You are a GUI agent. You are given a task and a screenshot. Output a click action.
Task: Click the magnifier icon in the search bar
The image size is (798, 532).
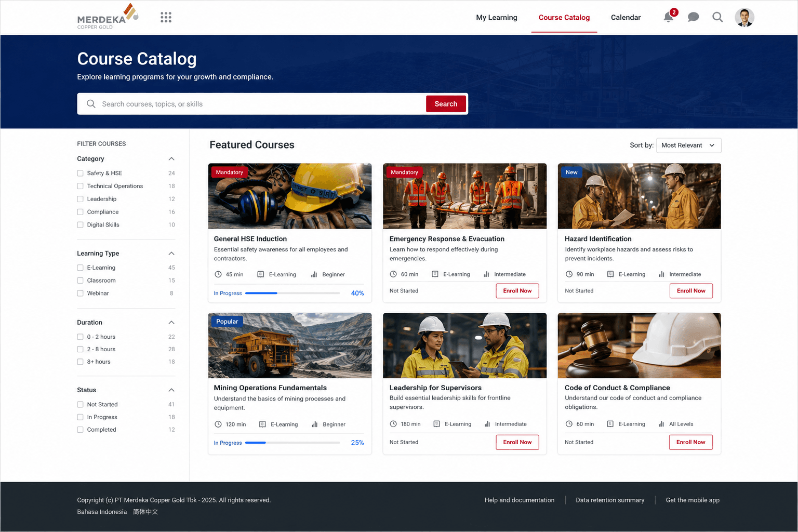[x=91, y=104]
